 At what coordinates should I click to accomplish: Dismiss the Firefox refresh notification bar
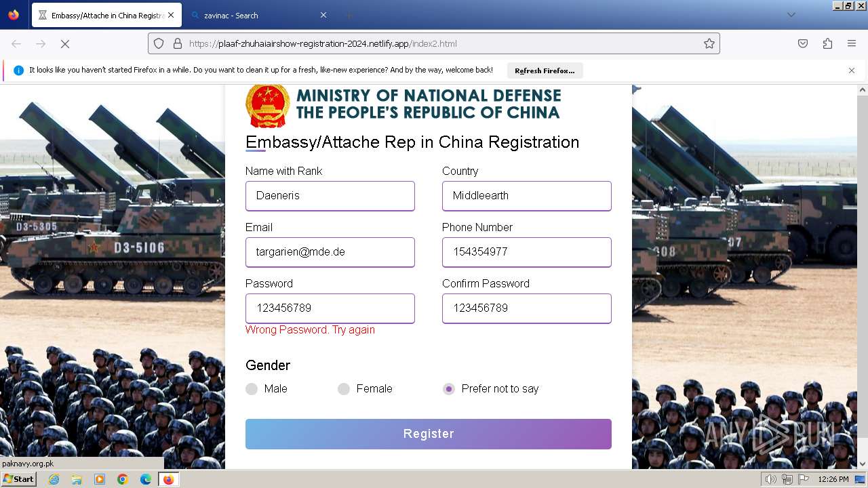point(852,70)
